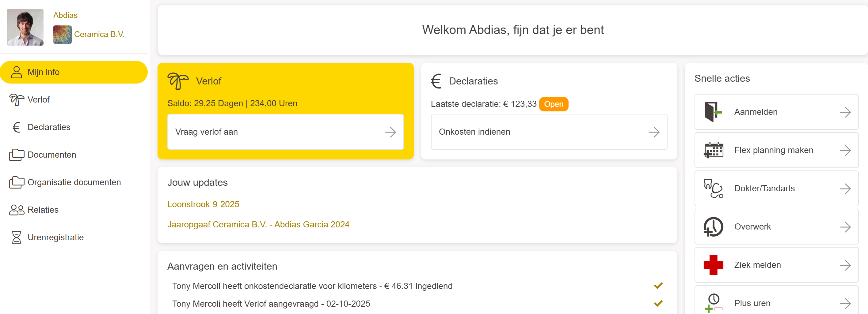The height and width of the screenshot is (314, 868).
Task: Click Abdias profile photo
Action: tap(25, 27)
